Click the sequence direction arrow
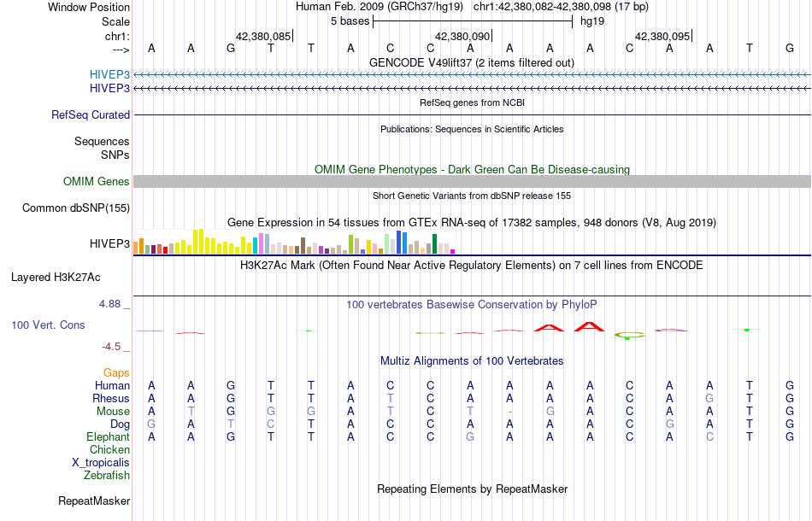 click(x=121, y=50)
